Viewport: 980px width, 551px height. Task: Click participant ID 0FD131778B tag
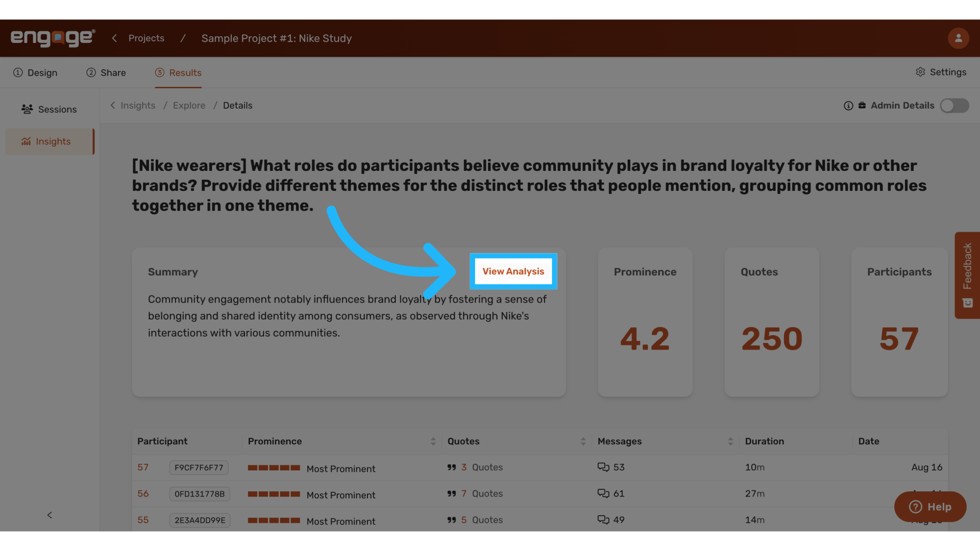tap(200, 494)
